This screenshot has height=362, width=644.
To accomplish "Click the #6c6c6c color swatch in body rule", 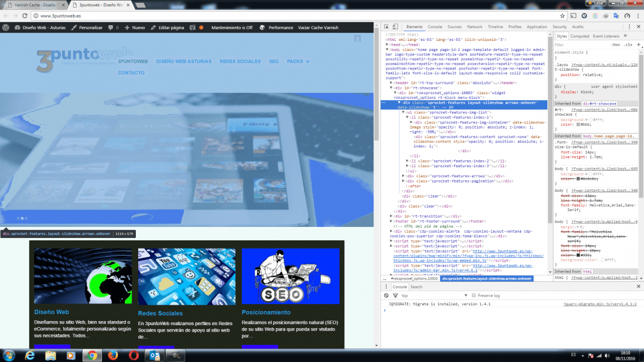I will [x=578, y=179].
